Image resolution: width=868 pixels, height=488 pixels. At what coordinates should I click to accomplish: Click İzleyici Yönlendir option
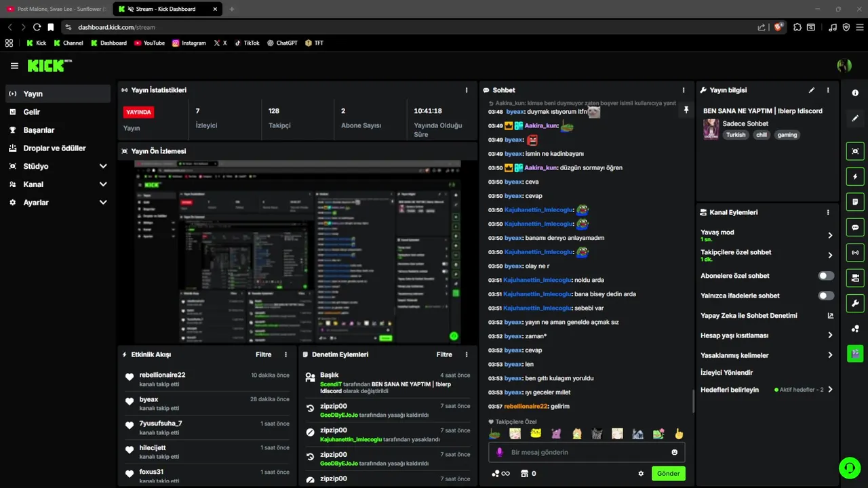point(726,372)
